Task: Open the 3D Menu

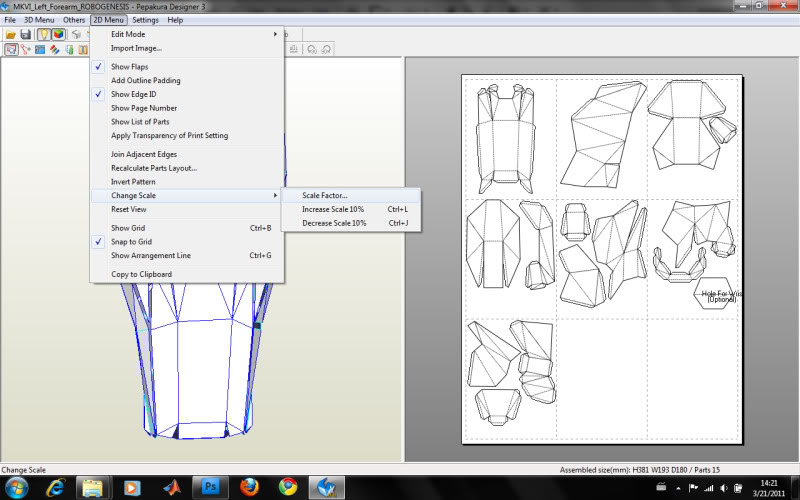Action: [x=40, y=20]
